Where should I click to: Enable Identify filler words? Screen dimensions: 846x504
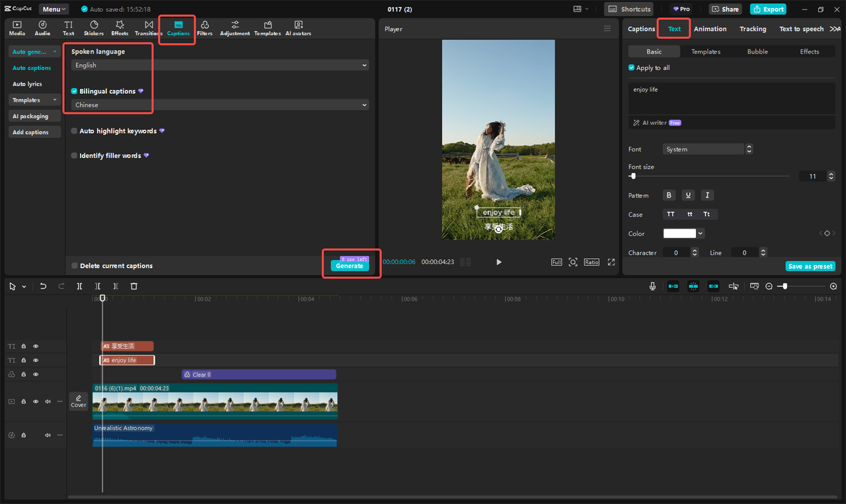pyautogui.click(x=73, y=155)
